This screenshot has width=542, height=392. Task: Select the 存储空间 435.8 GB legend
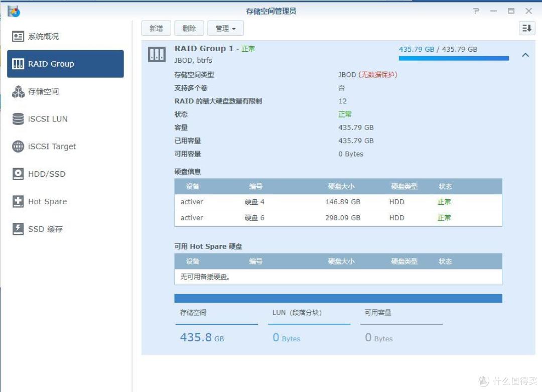217,326
